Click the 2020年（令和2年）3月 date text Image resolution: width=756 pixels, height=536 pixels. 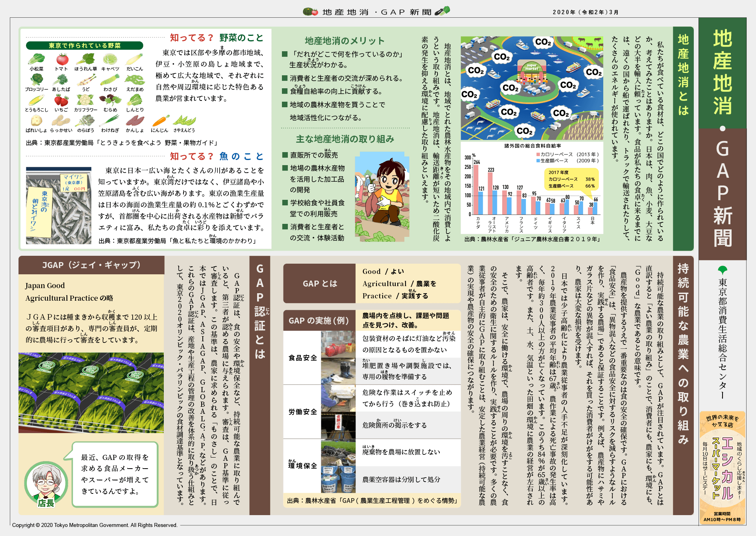[x=586, y=12]
